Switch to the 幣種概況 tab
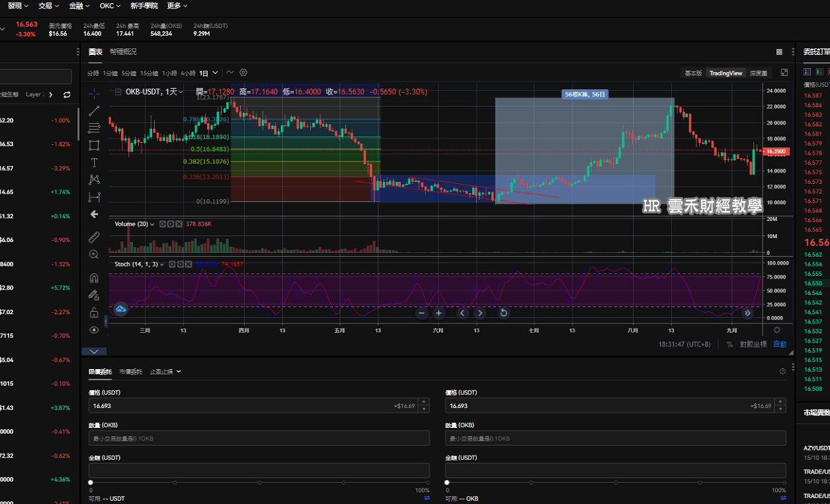The image size is (830, 504). (123, 52)
